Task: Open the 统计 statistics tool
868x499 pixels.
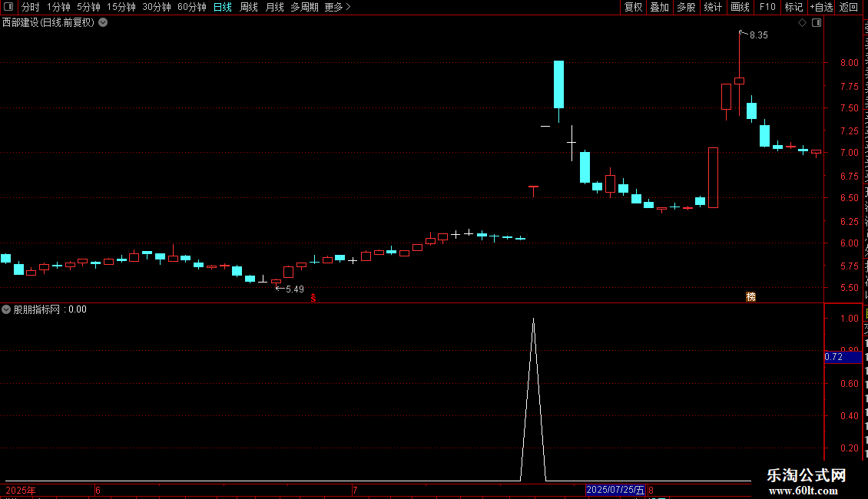Action: pos(713,7)
